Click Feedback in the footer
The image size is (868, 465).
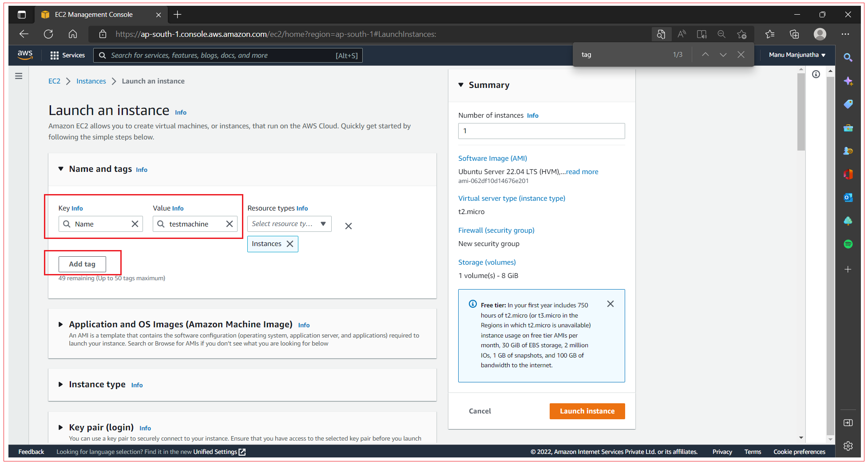click(x=31, y=452)
